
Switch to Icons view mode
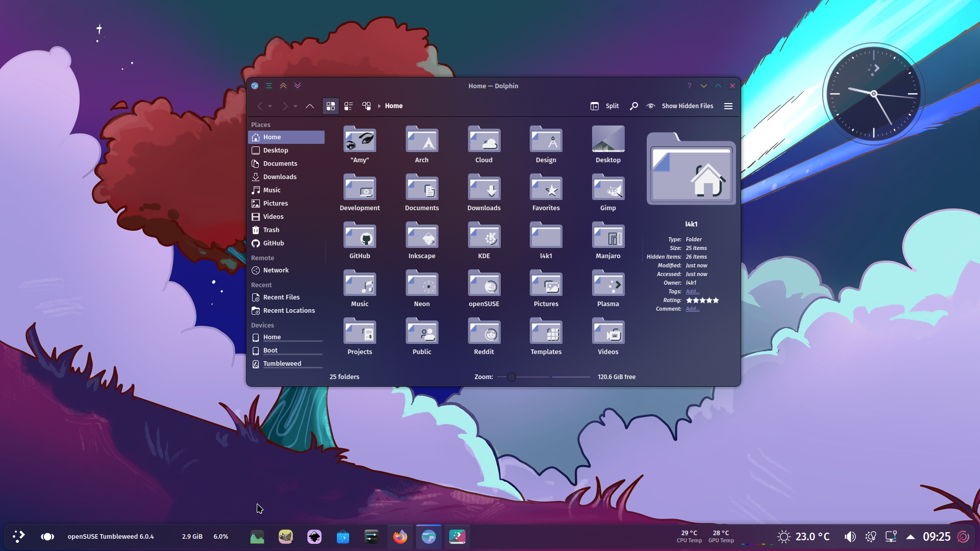tap(331, 106)
